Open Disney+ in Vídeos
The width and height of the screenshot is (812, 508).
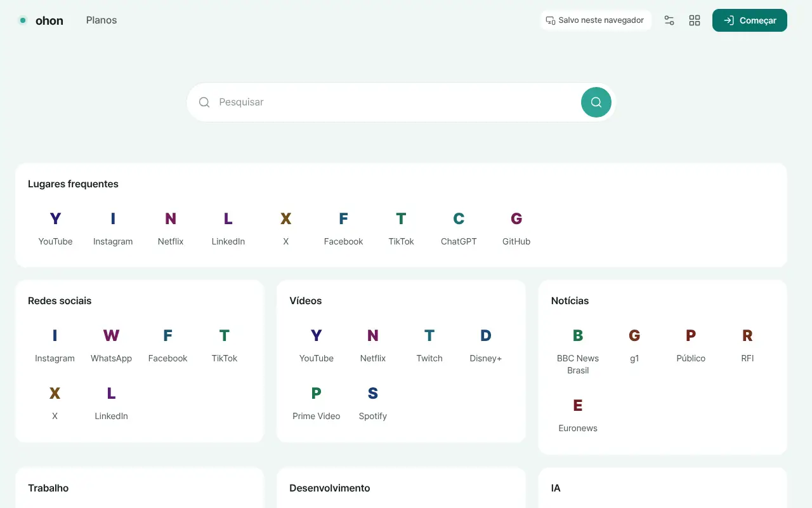pyautogui.click(x=486, y=345)
